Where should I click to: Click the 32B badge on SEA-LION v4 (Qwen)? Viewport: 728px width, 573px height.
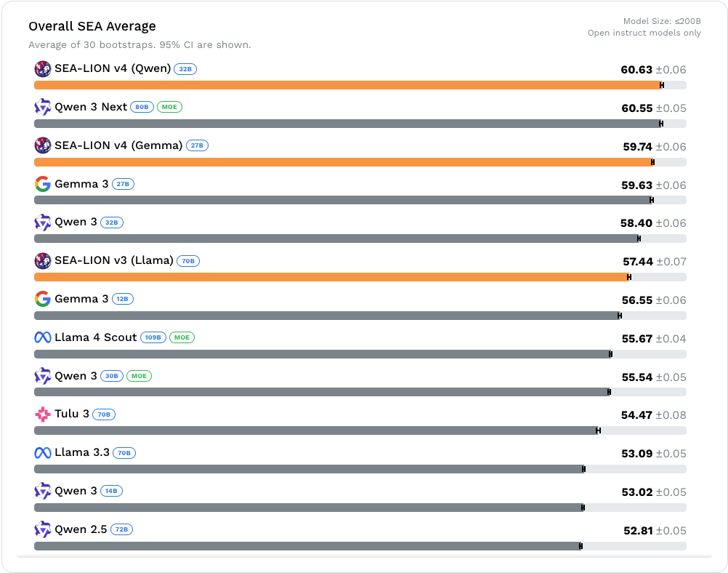(185, 69)
